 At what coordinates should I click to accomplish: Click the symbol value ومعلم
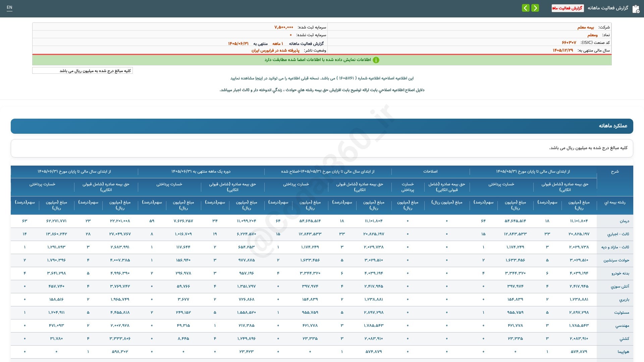(x=592, y=35)
